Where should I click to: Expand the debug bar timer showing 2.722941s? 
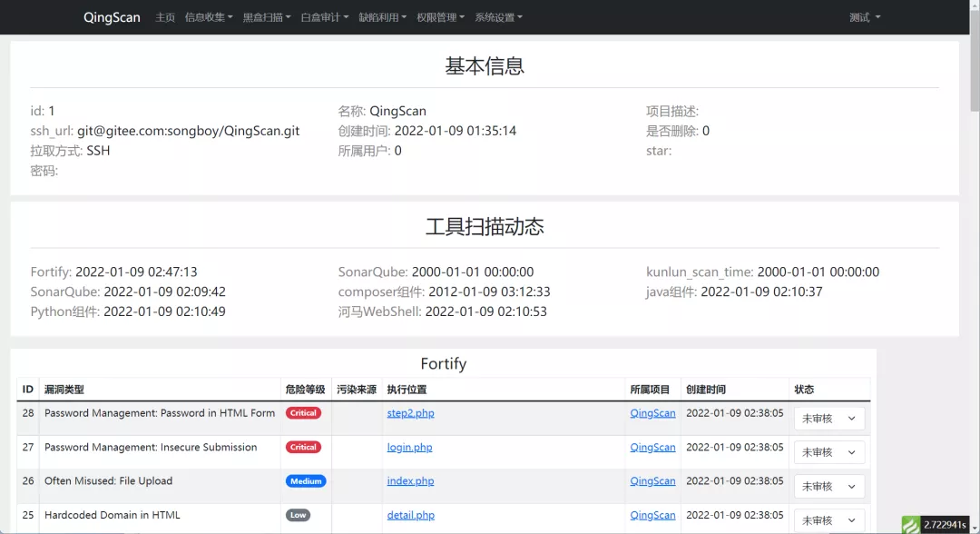click(945, 523)
